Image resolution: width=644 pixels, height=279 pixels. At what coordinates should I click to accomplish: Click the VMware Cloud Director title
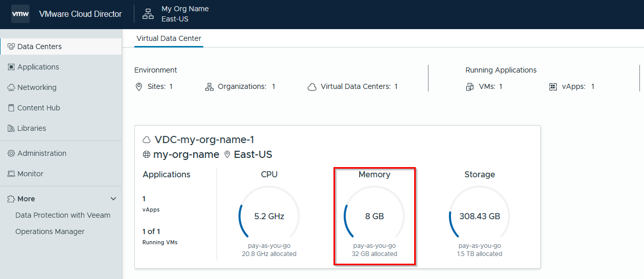click(80, 14)
